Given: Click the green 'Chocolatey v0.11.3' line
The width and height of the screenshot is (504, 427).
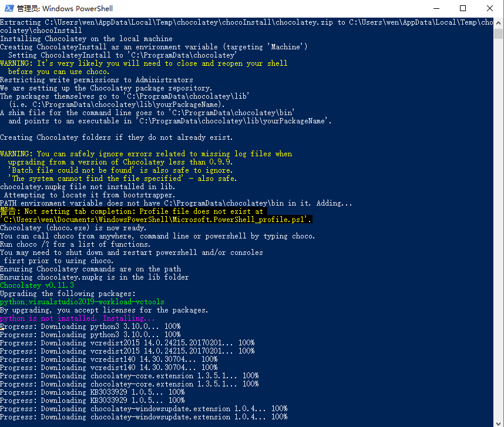Looking at the screenshot, I should click(37, 285).
